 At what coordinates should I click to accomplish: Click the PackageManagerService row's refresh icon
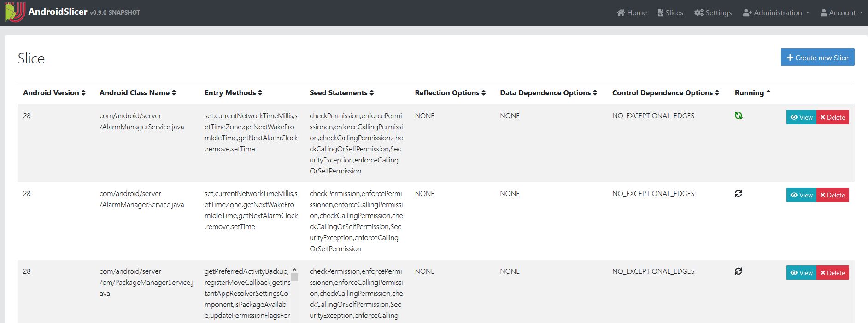click(739, 271)
